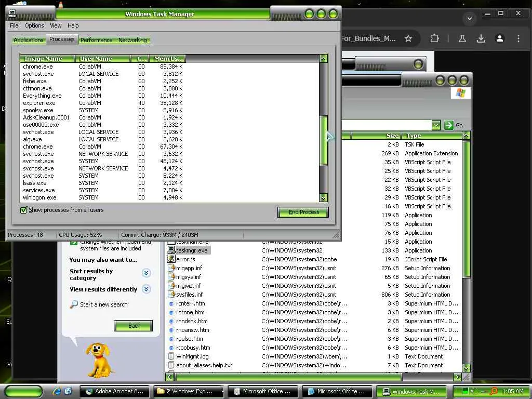The image size is (532, 399).
Task: Expand Sort results by category
Action: pyautogui.click(x=146, y=273)
